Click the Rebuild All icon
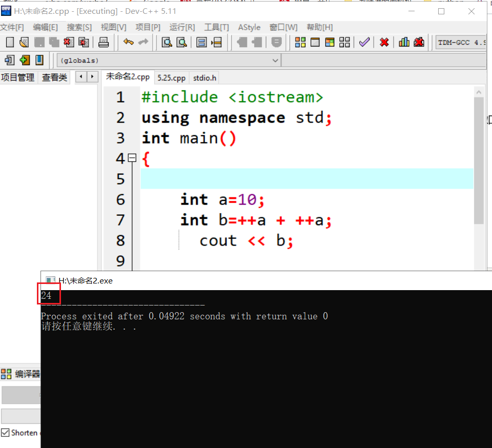 [x=344, y=42]
